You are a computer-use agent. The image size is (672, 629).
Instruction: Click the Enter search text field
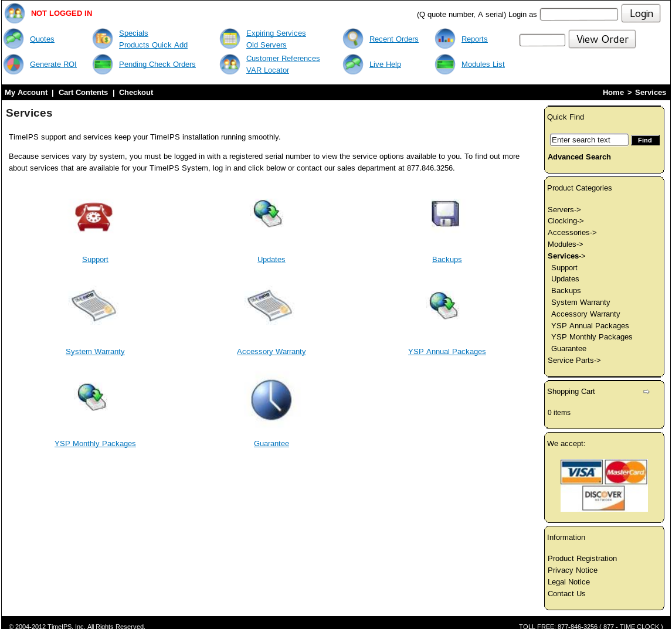(x=589, y=140)
